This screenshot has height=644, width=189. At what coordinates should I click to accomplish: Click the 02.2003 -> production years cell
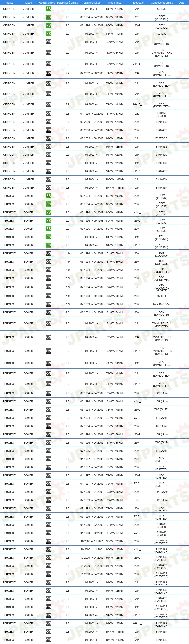(x=91, y=9)
